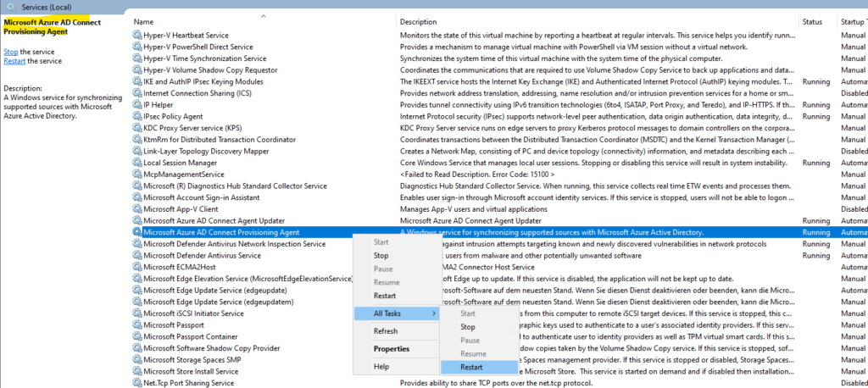Select Microsoft Edge Update Service (edgeupdatem) row
868x388 pixels.
pos(499,302)
